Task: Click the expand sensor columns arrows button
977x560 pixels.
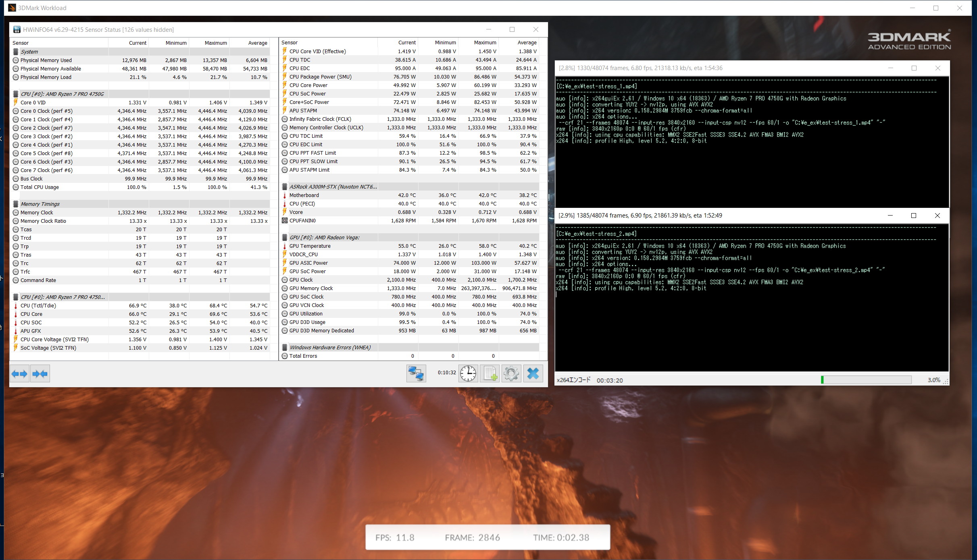Action: pos(19,374)
